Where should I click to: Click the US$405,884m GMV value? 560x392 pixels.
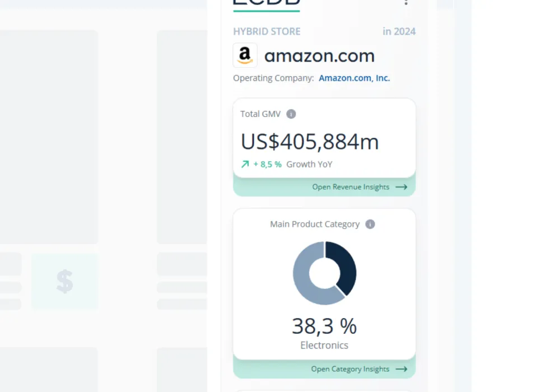tap(310, 142)
